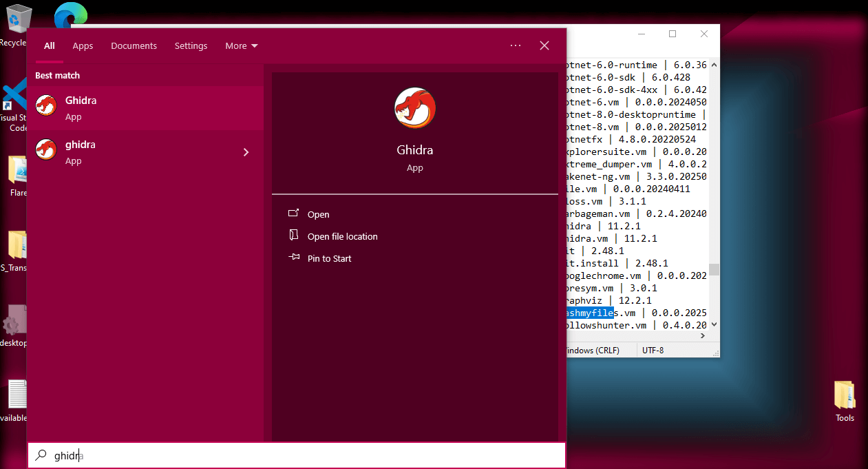Click the Notepad scroll down arrow

[714, 324]
